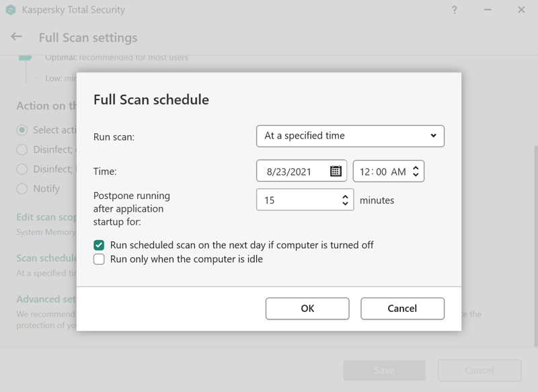
Task: Open the Advanced settings link
Action: coord(46,299)
